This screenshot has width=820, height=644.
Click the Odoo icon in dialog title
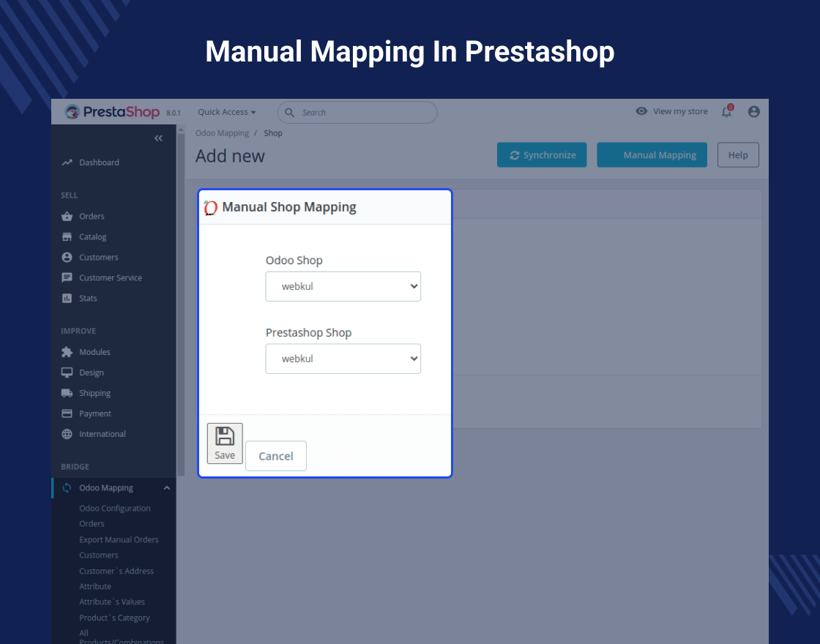pyautogui.click(x=210, y=208)
